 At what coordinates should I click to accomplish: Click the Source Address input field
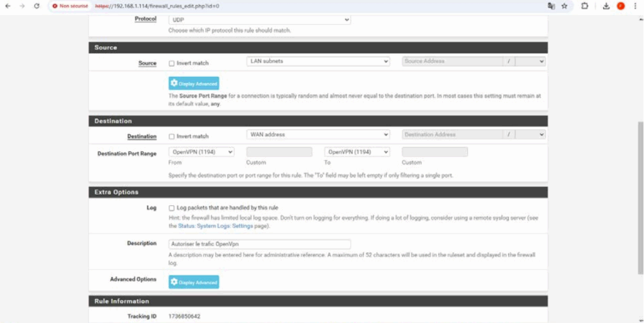[452, 61]
